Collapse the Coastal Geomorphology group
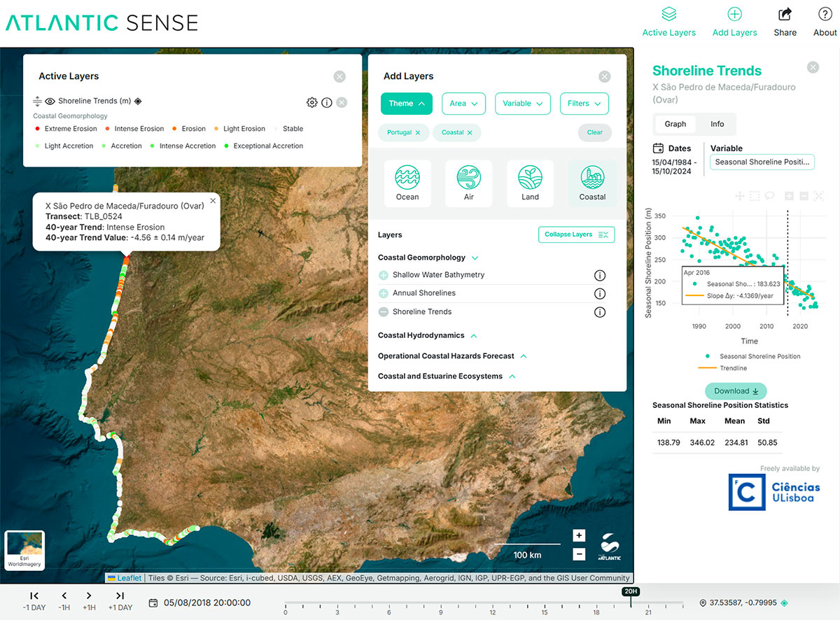Screen dimensions: 840x620 [475, 258]
